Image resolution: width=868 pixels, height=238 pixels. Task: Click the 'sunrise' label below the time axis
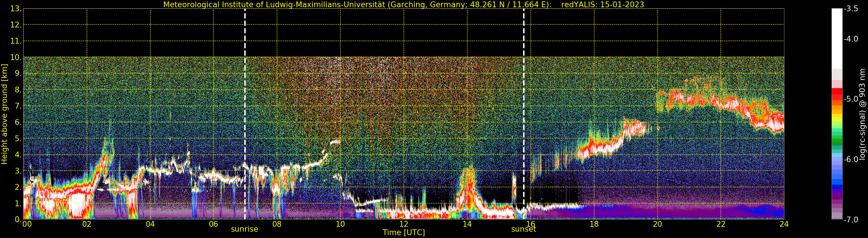click(245, 229)
